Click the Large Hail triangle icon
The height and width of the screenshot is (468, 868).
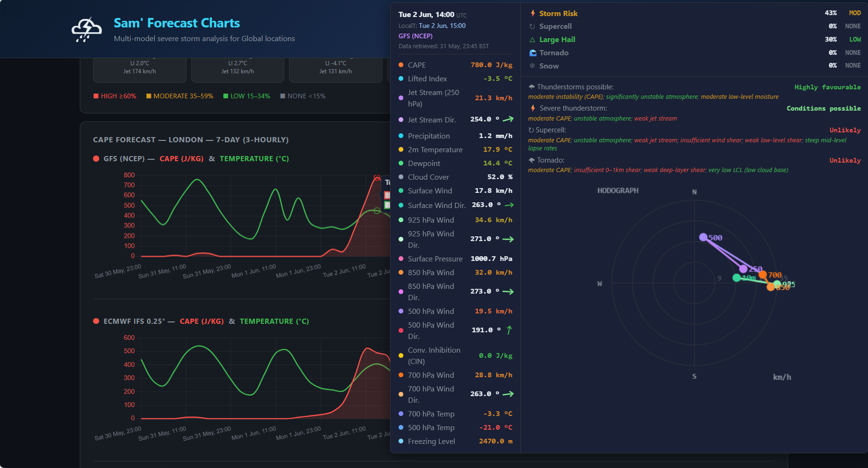tap(532, 40)
